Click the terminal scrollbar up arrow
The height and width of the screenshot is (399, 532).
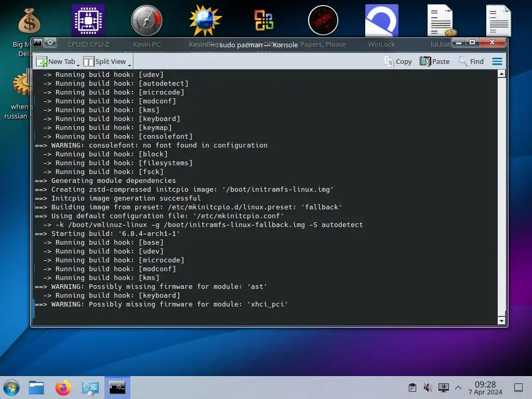(x=501, y=74)
